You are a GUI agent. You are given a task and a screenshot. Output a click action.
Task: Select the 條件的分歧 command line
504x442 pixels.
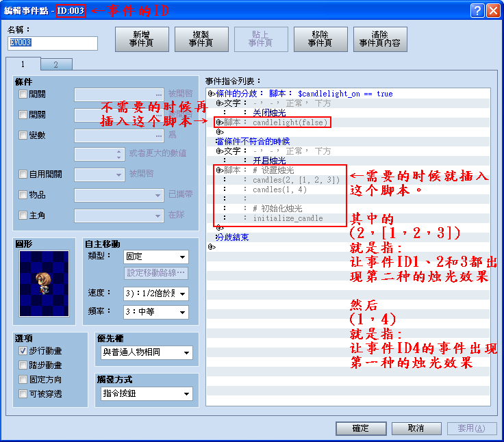[348, 94]
